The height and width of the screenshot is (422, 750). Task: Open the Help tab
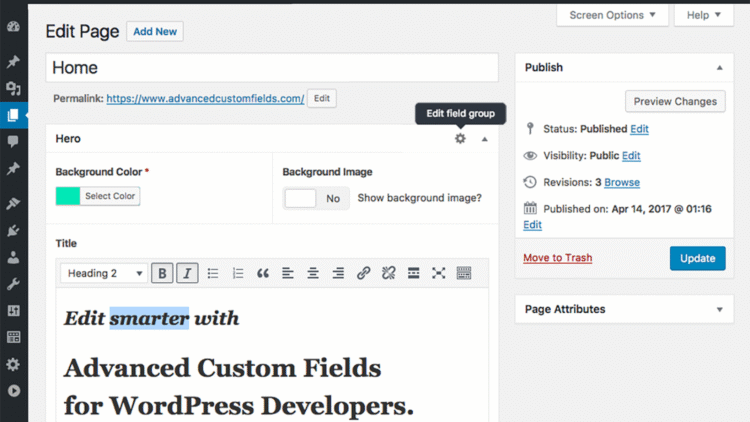704,15
